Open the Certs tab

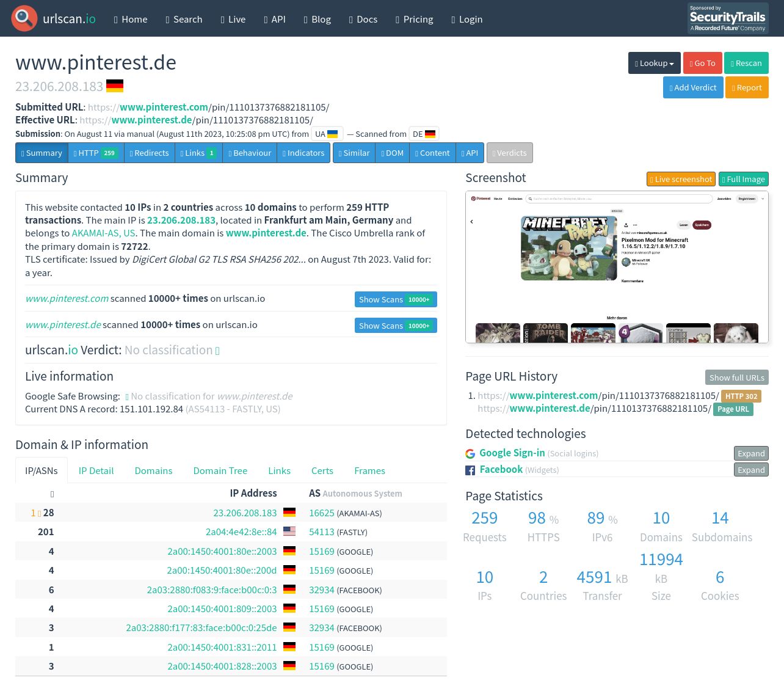coord(322,470)
